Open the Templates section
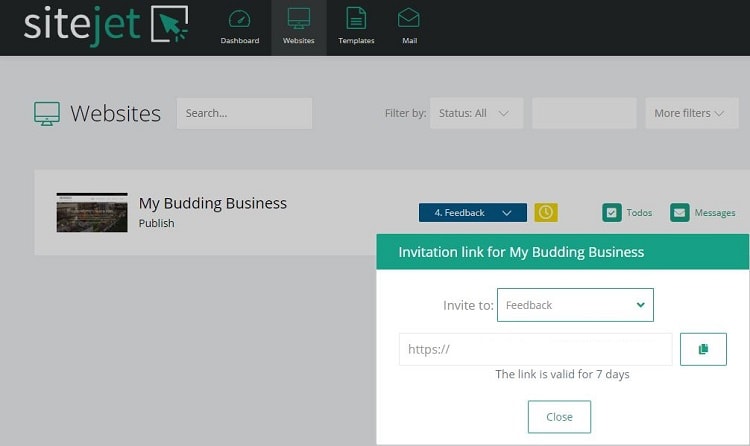750x446 pixels. click(356, 28)
